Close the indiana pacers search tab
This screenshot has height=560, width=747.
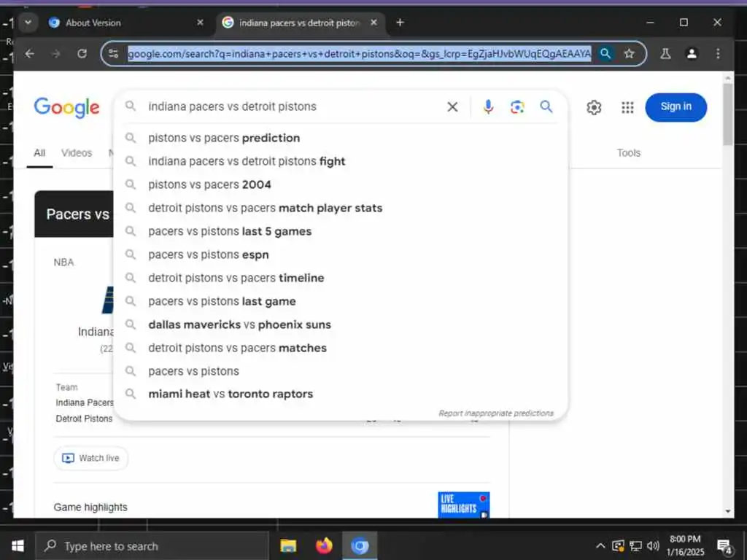pos(374,23)
